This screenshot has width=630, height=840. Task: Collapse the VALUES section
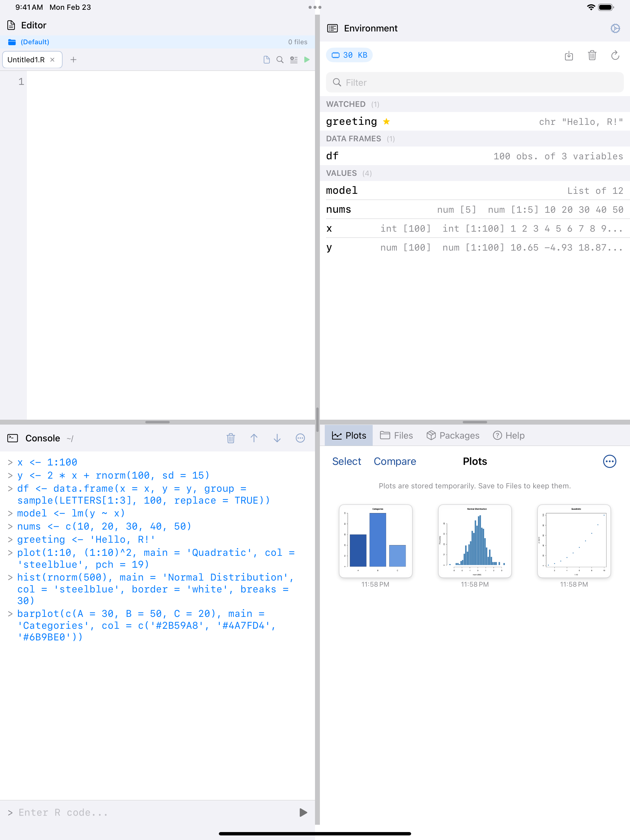tap(341, 173)
